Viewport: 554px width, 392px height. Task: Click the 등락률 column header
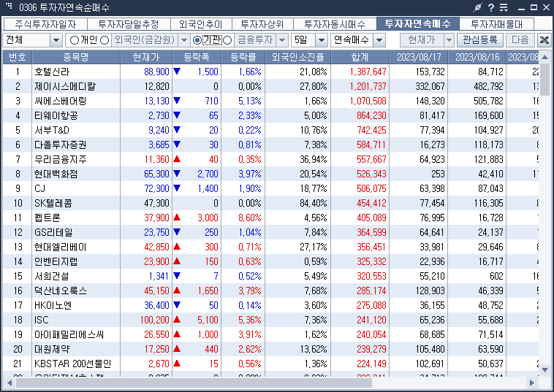tap(243, 57)
